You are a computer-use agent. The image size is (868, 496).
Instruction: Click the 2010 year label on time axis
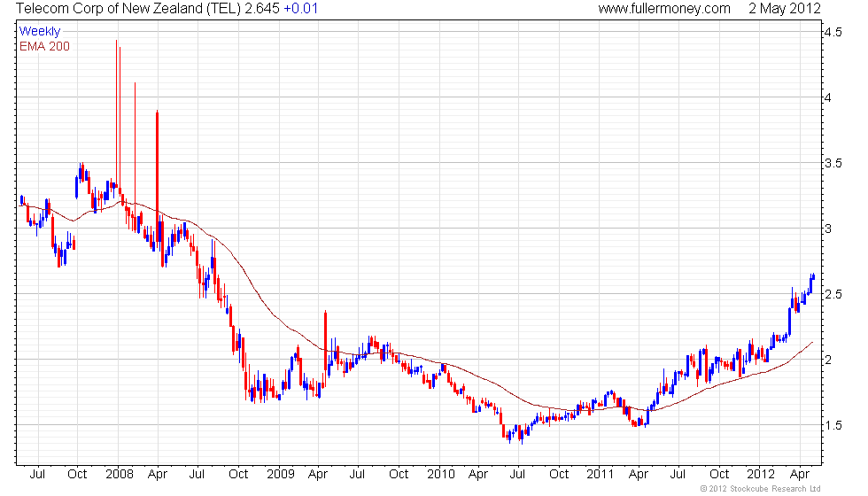[x=441, y=474]
